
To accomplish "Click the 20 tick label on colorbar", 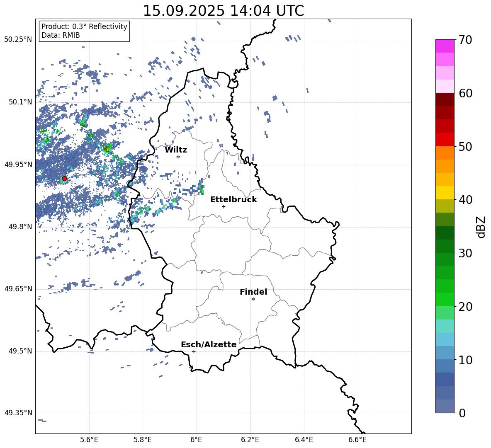I will (x=465, y=306).
